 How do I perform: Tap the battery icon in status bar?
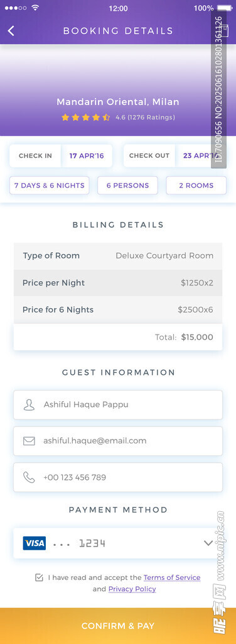pos(225,8)
